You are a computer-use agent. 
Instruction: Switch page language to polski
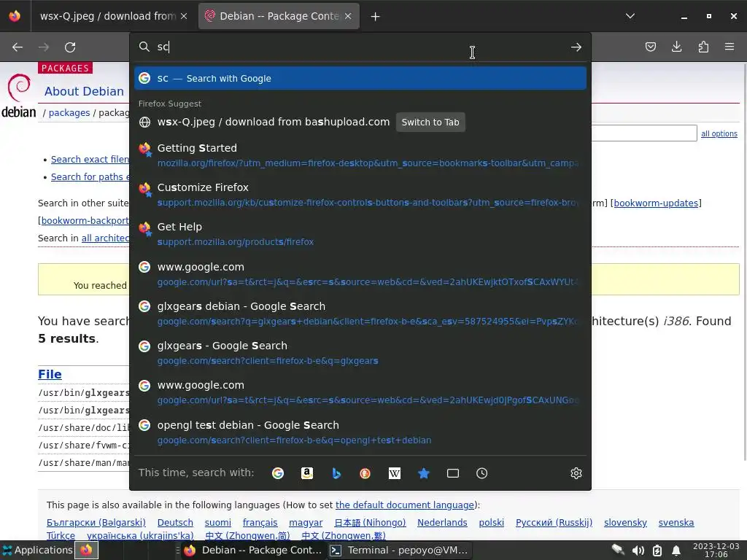(491, 522)
